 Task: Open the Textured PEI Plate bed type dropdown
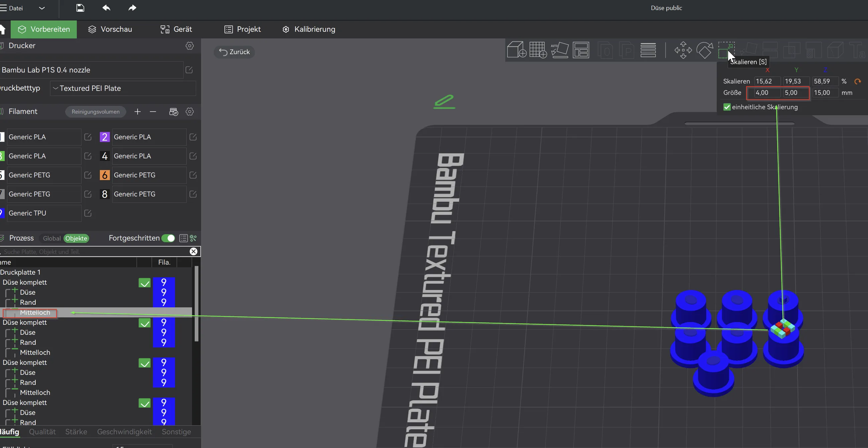123,88
